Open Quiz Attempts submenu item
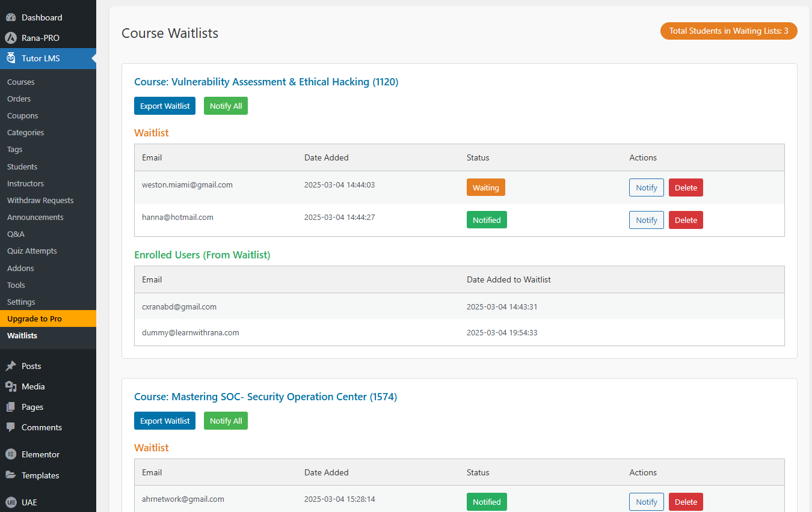Screen dimensions: 812x512 coord(32,251)
